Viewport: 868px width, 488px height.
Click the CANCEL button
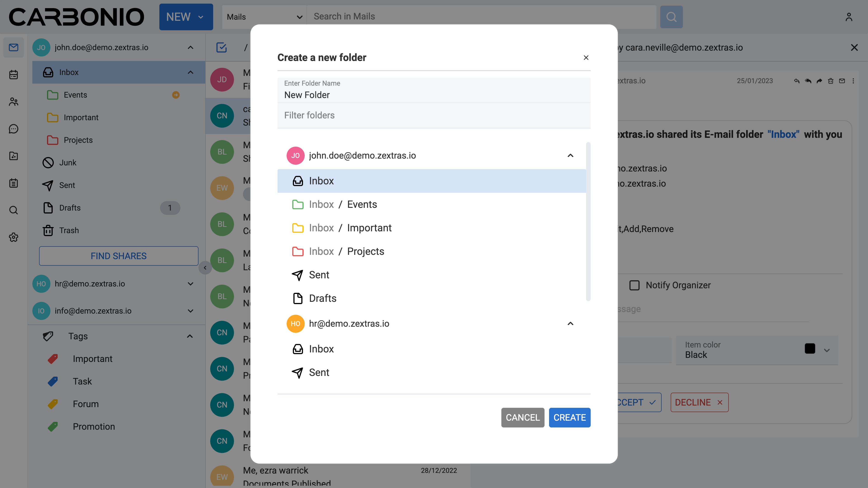(x=522, y=418)
